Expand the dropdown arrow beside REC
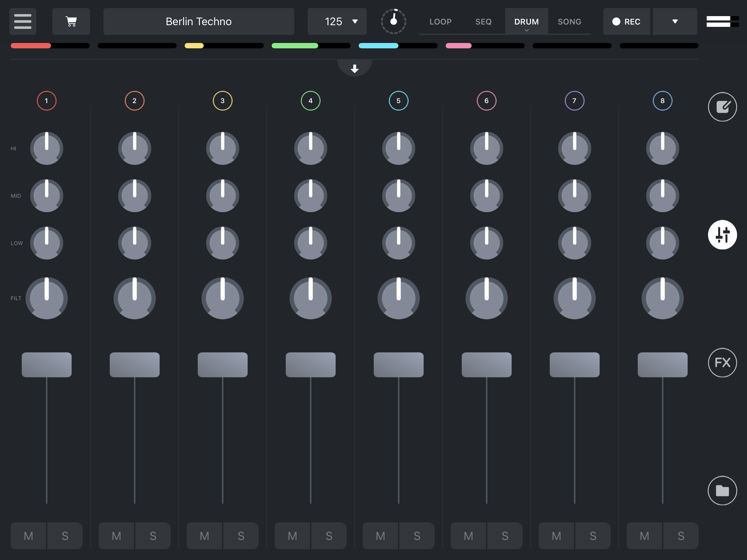This screenshot has height=560, width=747. 675,21
